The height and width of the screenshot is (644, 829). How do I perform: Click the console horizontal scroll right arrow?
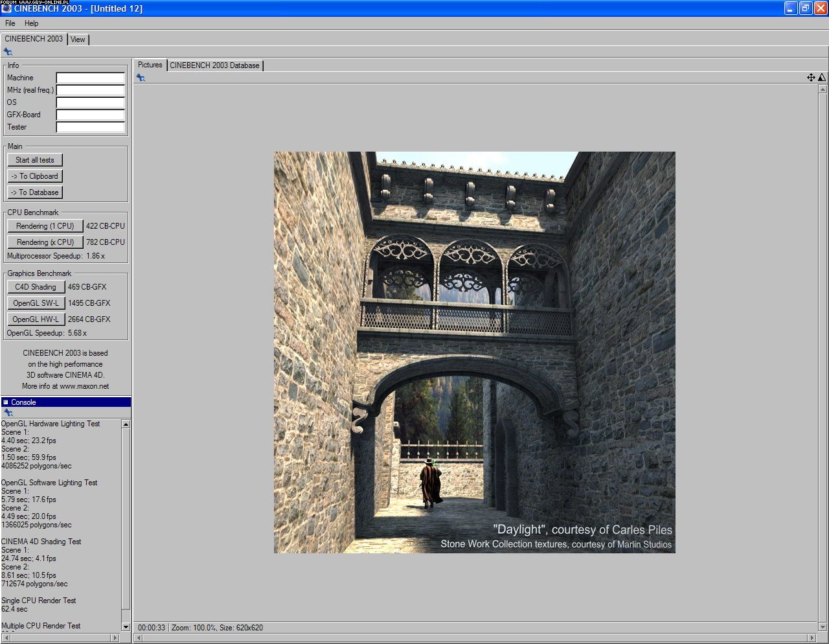click(x=116, y=638)
